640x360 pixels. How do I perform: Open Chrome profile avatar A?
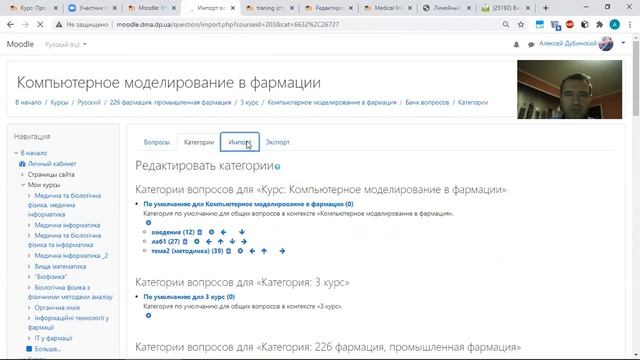615,24
